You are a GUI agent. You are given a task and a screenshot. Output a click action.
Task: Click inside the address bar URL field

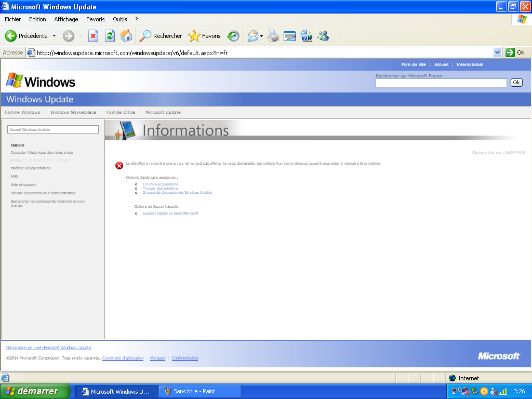pyautogui.click(x=264, y=52)
